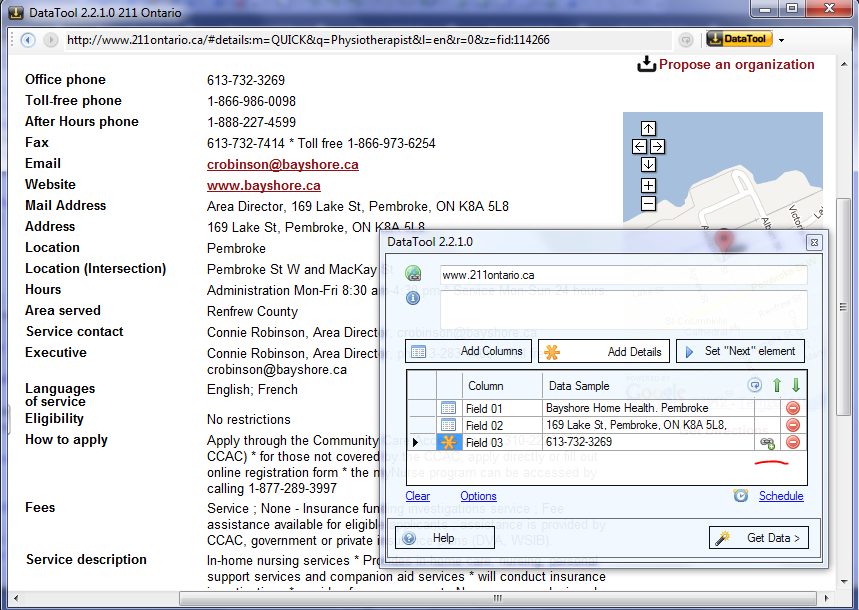Pan the map upward with the arrow control
This screenshot has height=610, width=859.
tap(648, 128)
